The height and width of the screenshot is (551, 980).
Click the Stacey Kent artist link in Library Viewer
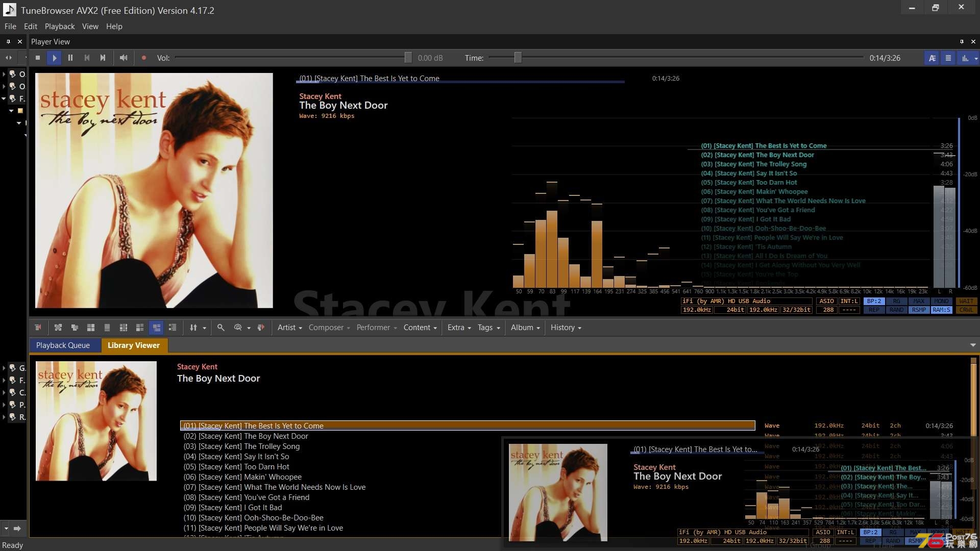coord(197,367)
